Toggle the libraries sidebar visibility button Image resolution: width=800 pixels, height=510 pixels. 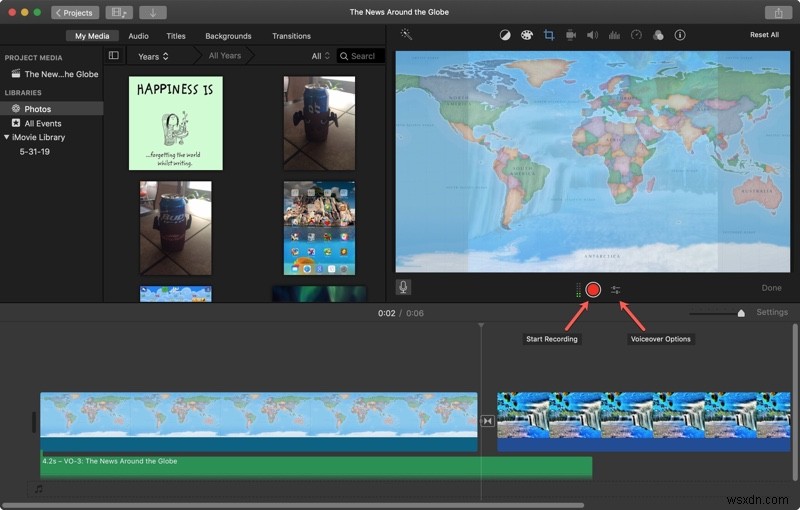114,56
